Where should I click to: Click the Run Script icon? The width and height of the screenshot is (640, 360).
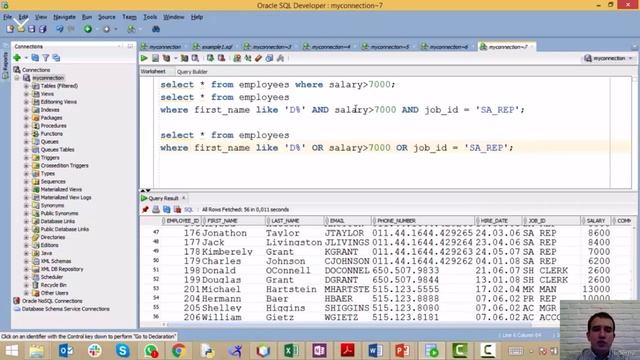click(x=156, y=58)
